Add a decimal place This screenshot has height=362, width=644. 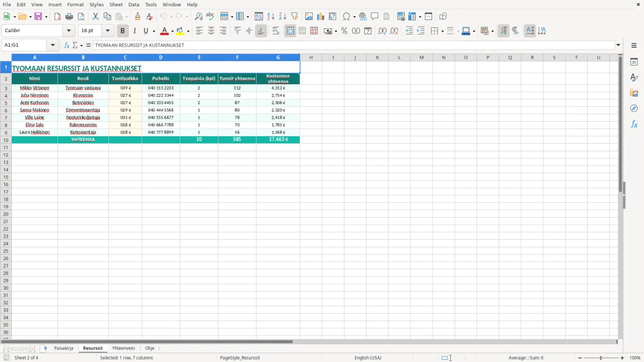coord(382,31)
